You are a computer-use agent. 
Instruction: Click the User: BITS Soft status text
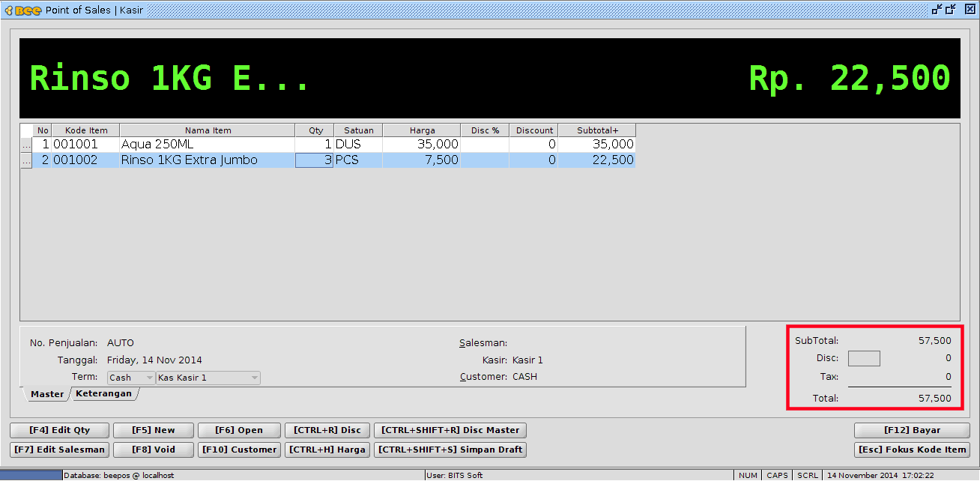(455, 476)
